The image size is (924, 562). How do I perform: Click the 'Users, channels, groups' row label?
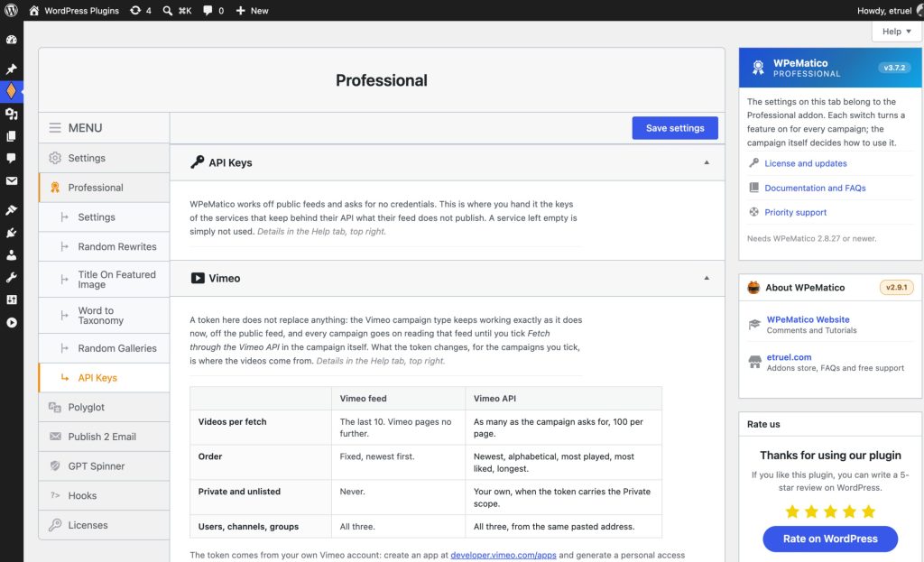tap(248, 527)
